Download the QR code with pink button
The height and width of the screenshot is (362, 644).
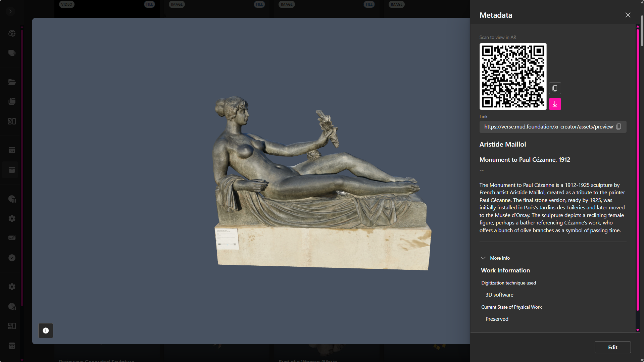click(555, 104)
